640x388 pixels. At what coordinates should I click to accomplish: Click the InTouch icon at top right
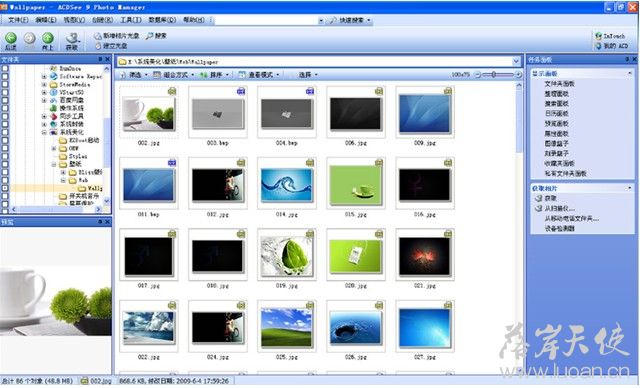pos(599,36)
